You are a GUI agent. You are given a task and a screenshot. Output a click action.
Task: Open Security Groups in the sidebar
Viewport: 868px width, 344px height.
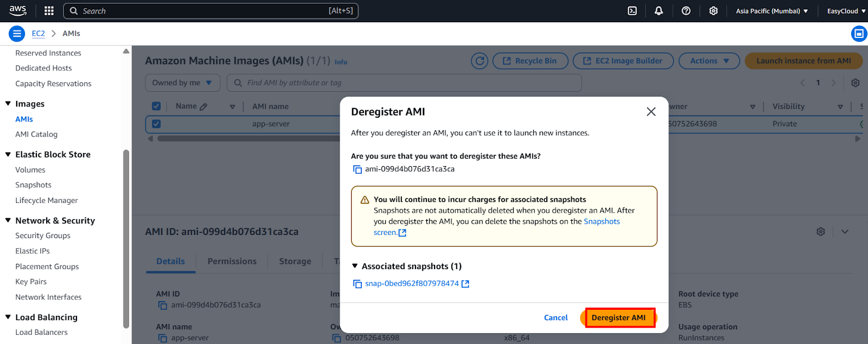43,236
